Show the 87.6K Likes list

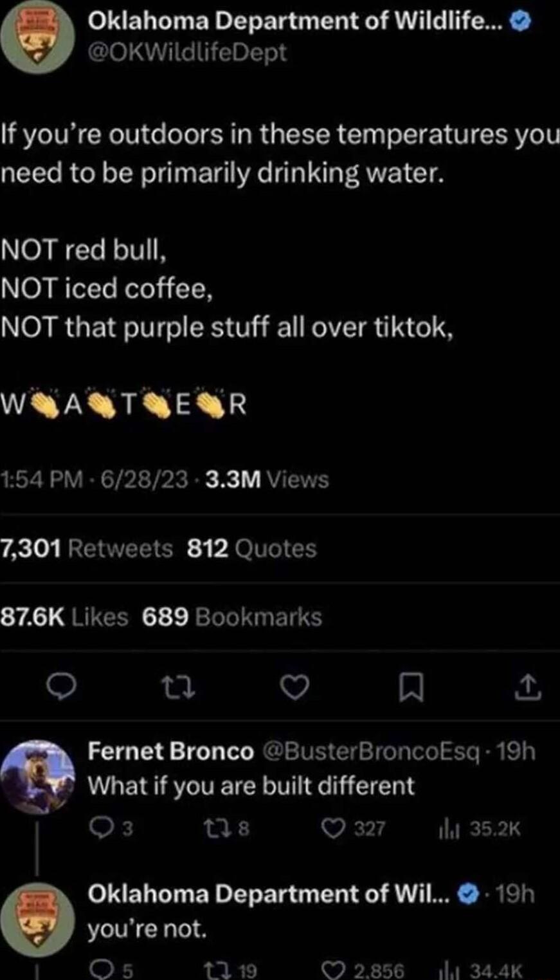coord(64,617)
